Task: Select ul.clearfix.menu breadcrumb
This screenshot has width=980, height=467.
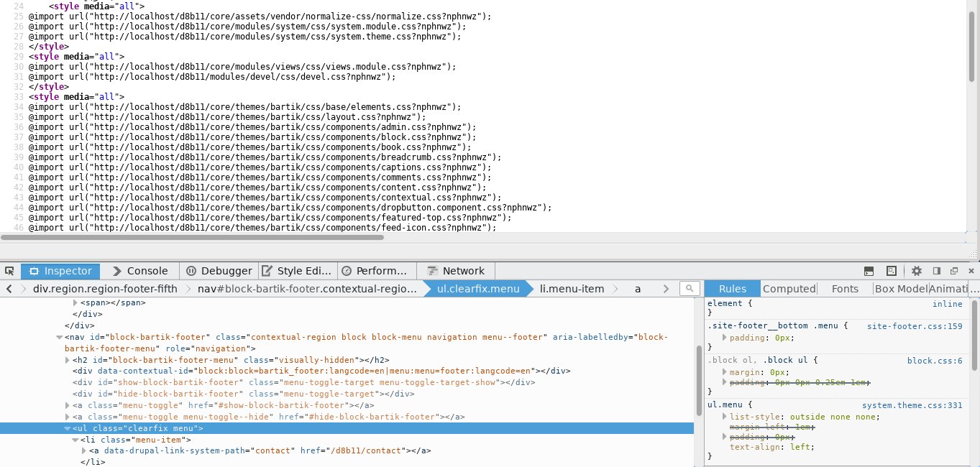Action: click(x=478, y=289)
